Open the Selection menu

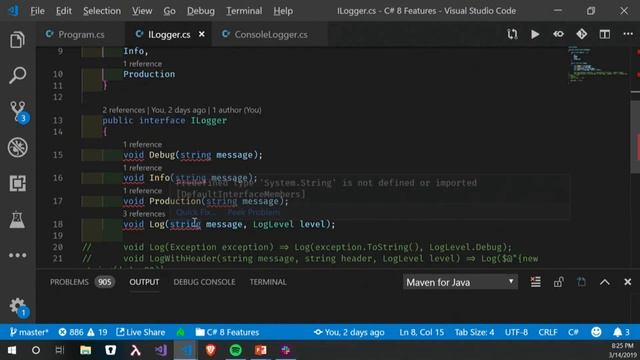(x=102, y=11)
